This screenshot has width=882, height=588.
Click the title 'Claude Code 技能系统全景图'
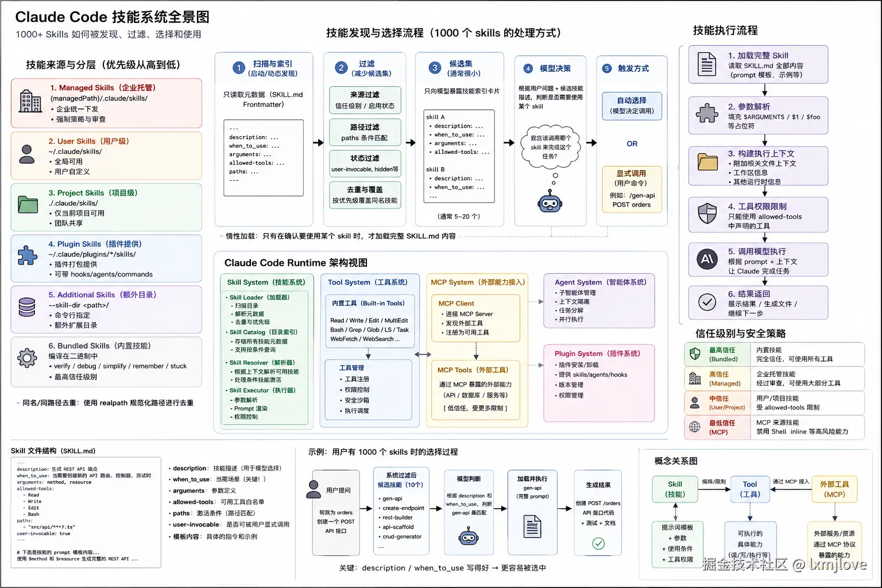(x=113, y=17)
